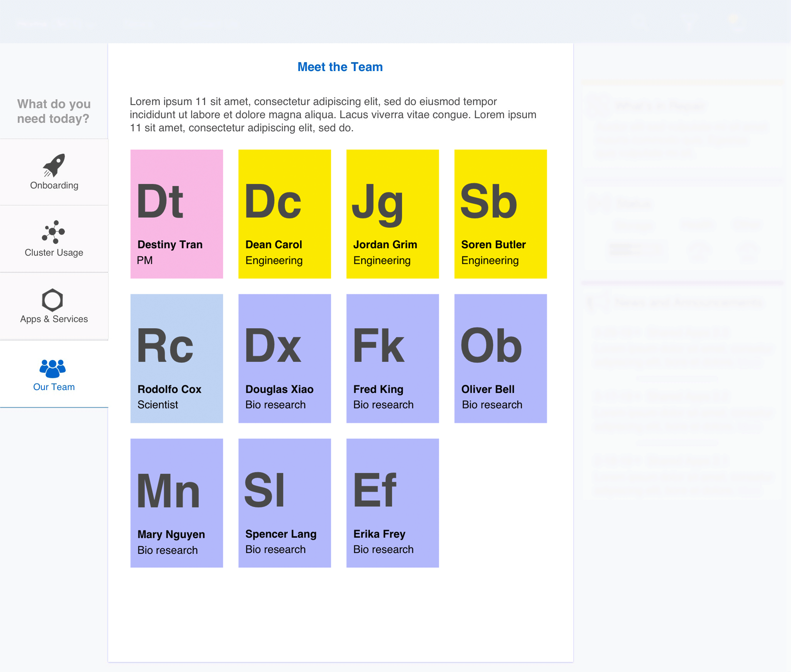Click the Cluster Usage nodes icon
Screen dimensions: 791x672
(x=53, y=232)
